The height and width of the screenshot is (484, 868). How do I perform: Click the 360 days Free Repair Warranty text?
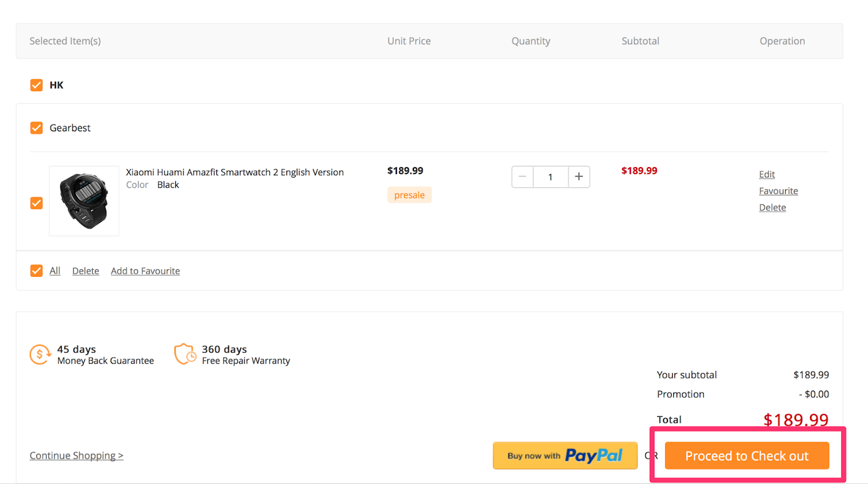[246, 355]
